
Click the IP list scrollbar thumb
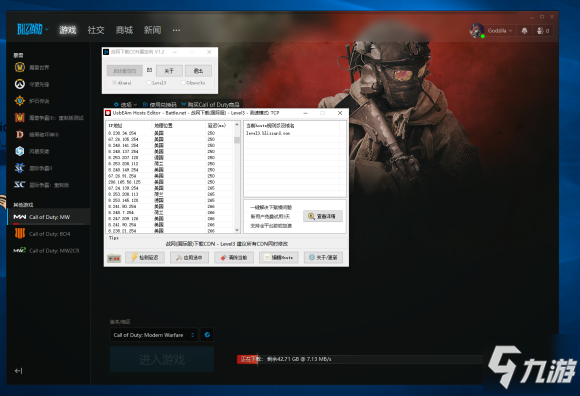pyautogui.click(x=237, y=140)
